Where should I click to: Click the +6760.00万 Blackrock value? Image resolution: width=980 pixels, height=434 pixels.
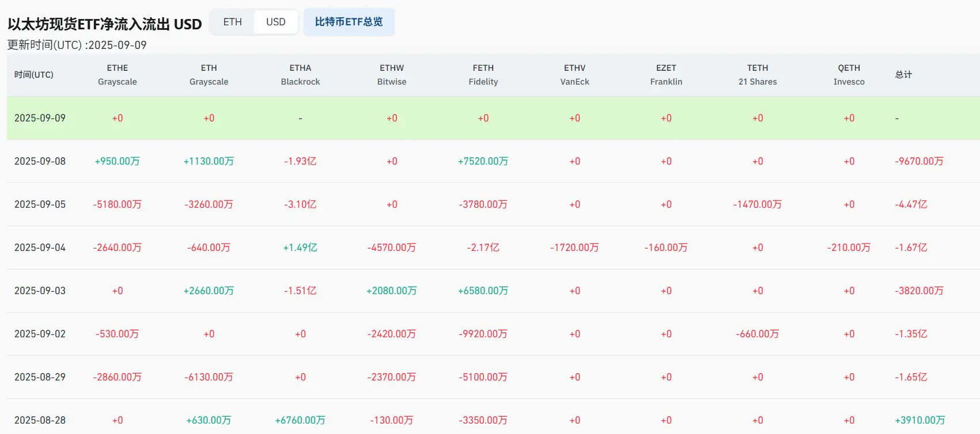[x=301, y=420]
